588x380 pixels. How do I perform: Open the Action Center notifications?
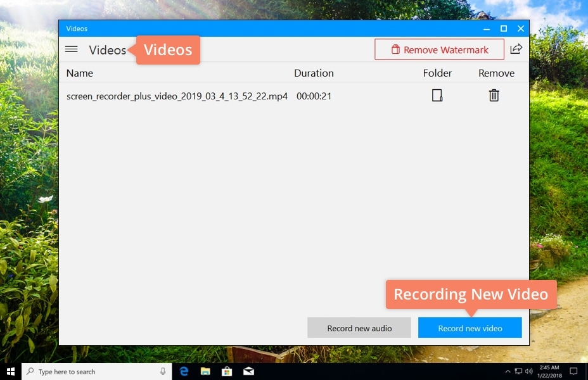pos(573,371)
